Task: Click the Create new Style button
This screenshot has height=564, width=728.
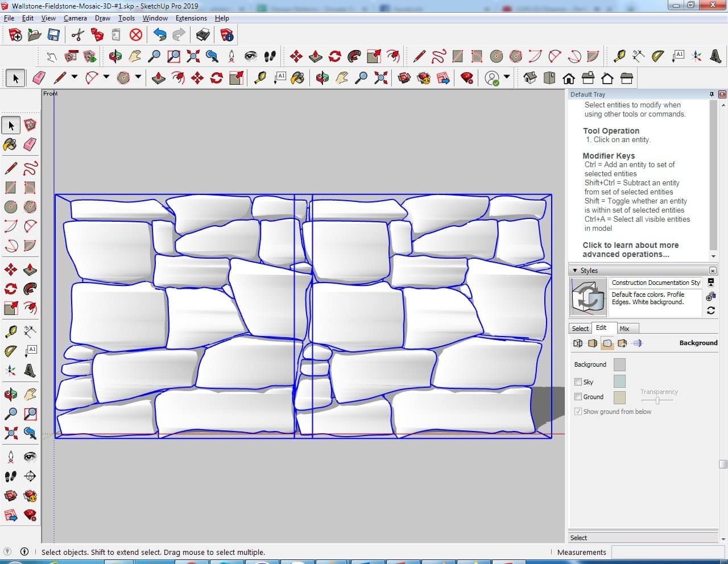Action: [710, 297]
